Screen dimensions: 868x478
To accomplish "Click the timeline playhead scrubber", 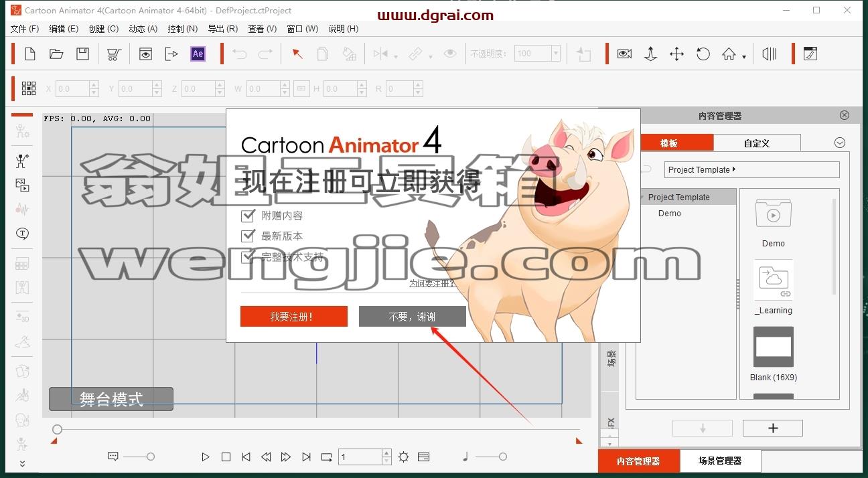I will (57, 429).
